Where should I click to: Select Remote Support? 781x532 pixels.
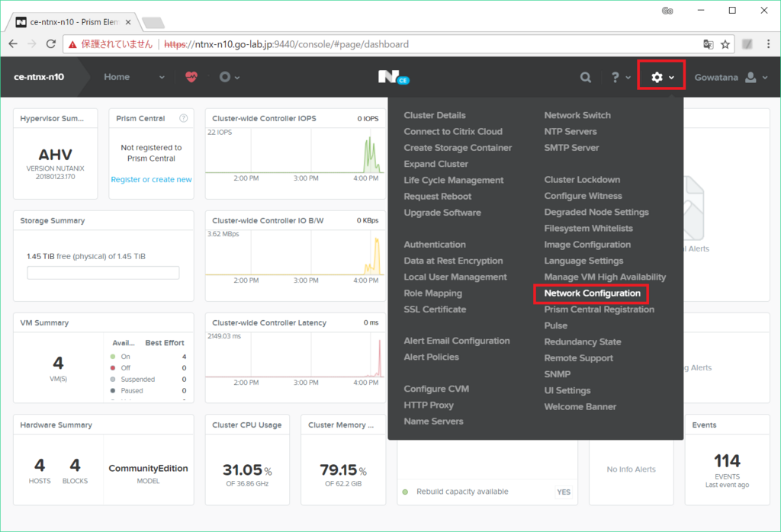pos(578,357)
